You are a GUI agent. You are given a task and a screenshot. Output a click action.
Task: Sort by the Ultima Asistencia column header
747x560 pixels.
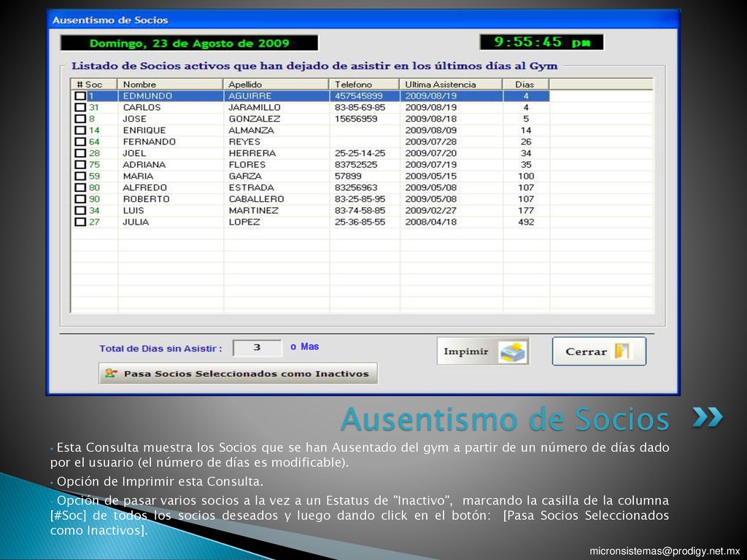click(451, 85)
